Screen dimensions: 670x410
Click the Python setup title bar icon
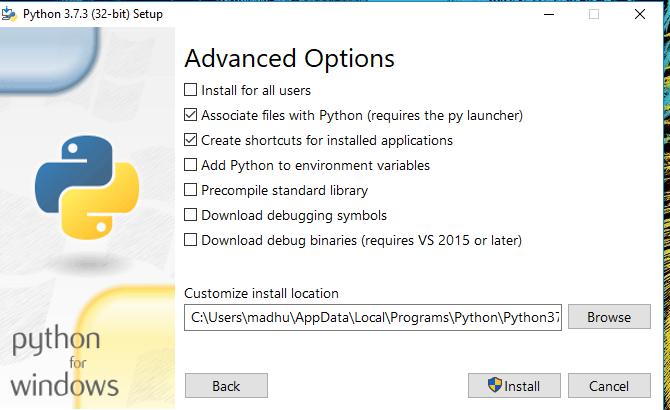[x=8, y=14]
